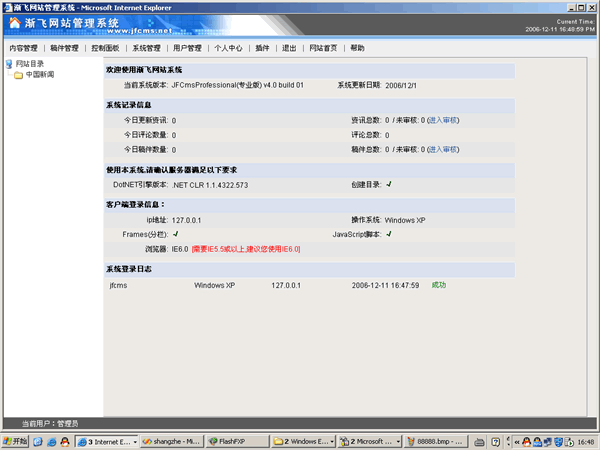The width and height of the screenshot is (600, 450).
Task: Expand the Internet Explorer taskbar group arrow
Action: [135, 442]
